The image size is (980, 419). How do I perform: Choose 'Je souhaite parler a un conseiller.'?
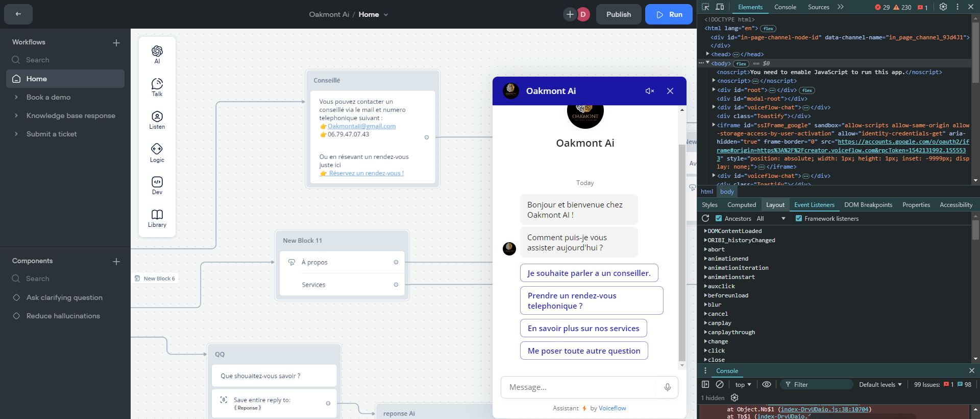589,273
